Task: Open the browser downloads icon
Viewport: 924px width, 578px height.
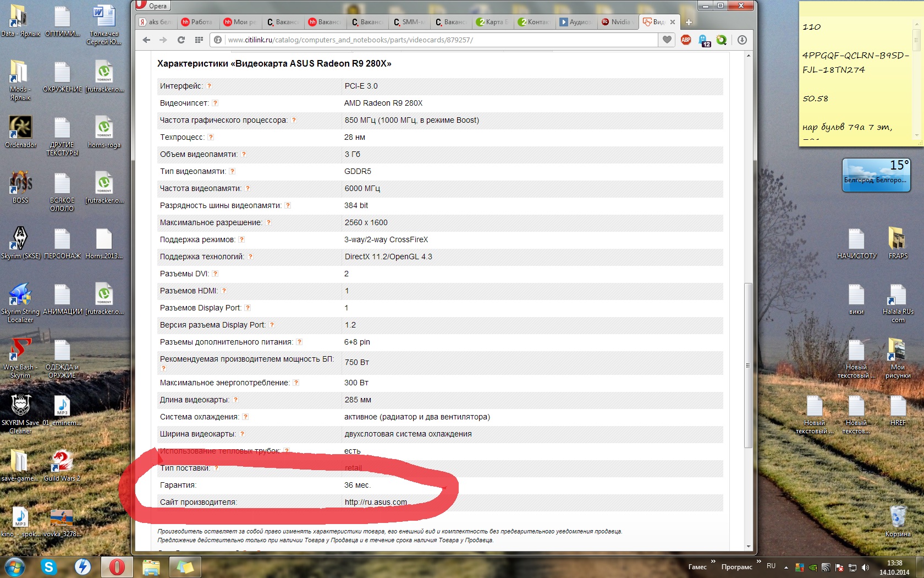Action: pos(742,40)
